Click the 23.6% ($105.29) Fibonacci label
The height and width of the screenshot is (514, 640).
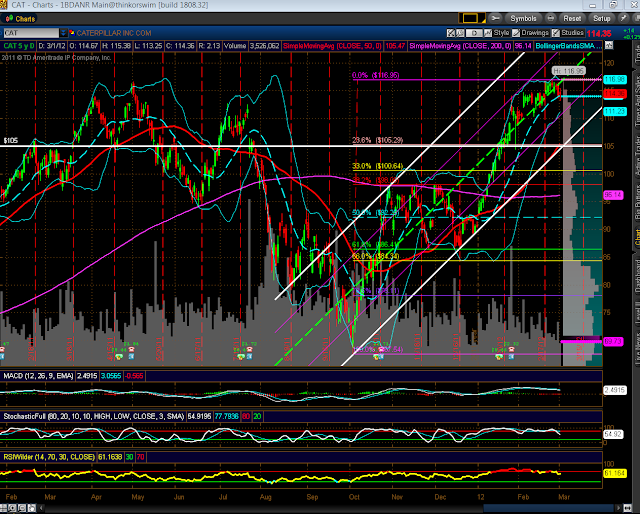tap(378, 140)
